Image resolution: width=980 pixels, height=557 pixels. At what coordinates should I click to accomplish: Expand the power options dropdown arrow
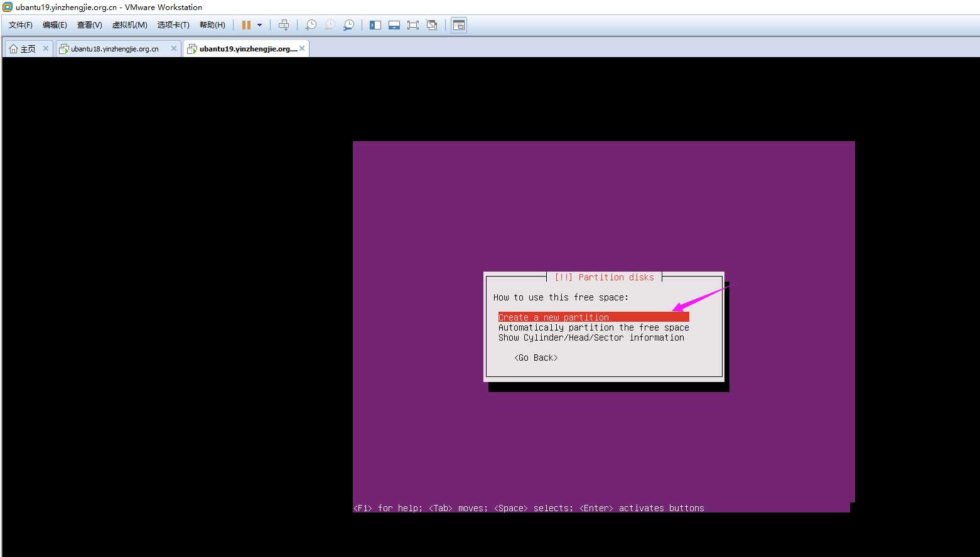(259, 25)
